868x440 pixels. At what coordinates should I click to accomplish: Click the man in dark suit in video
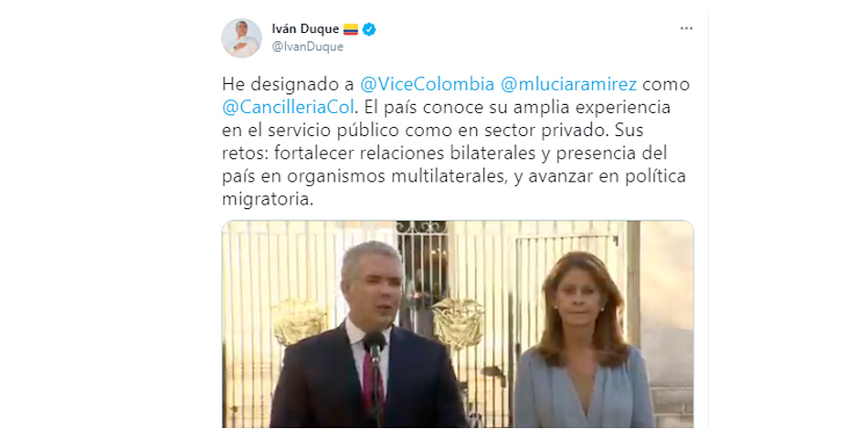367,337
